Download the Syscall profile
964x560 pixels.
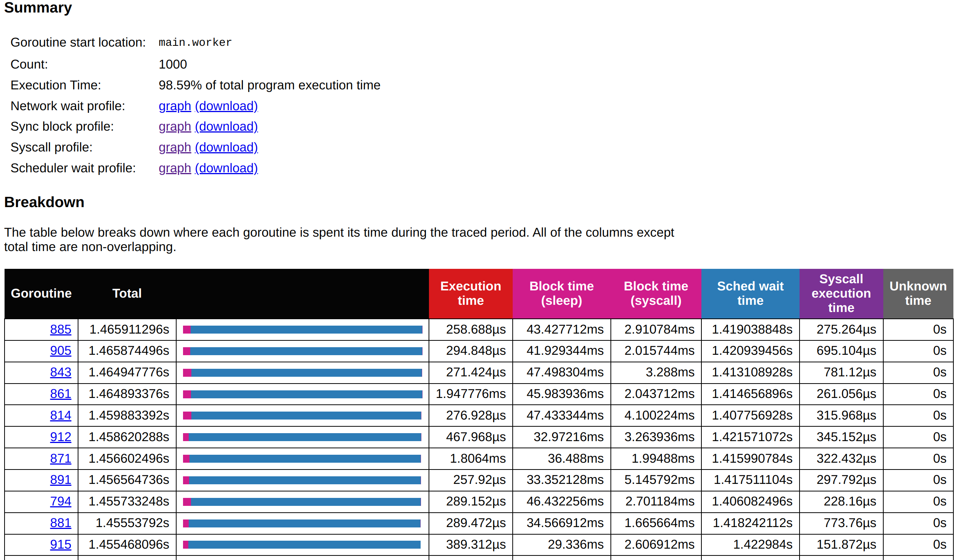(226, 147)
